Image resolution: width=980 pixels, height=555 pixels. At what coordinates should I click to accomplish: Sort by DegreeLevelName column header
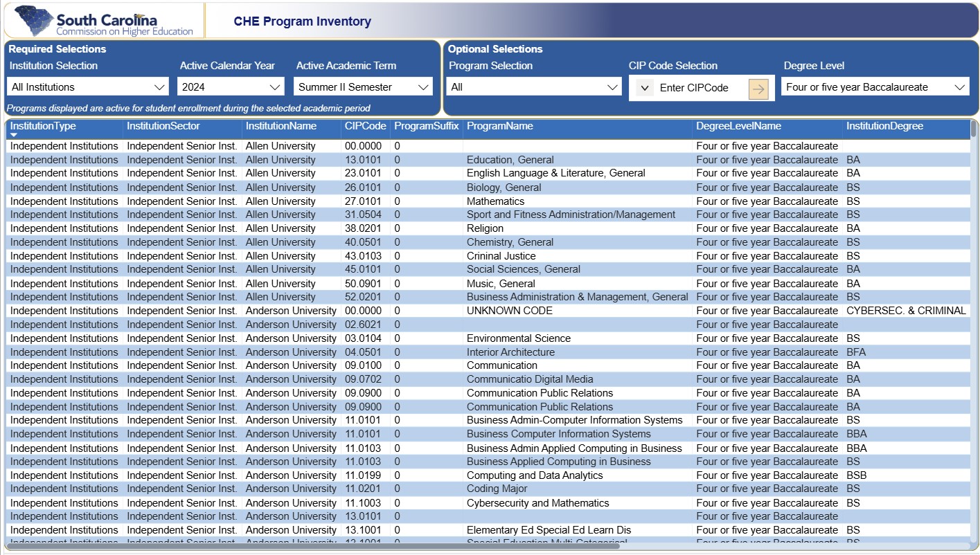[738, 126]
